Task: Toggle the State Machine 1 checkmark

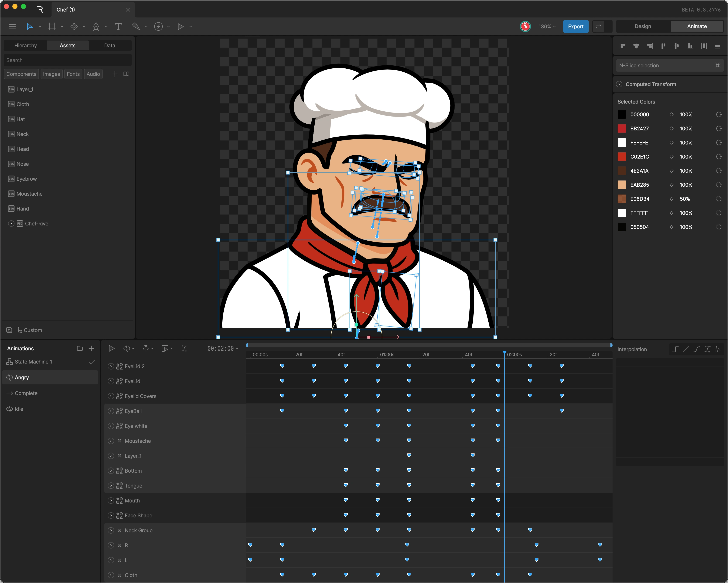Action: [x=92, y=362]
